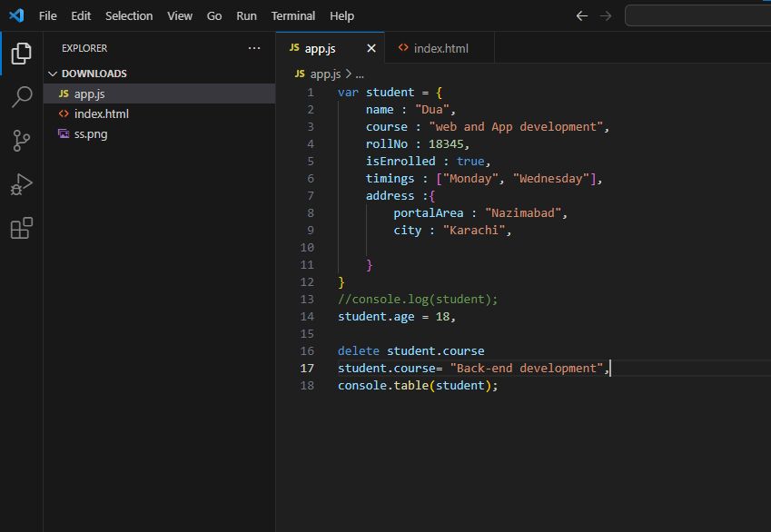Screen dimensions: 771x532
Task: Click the Go Forward arrow
Action: [x=606, y=15]
